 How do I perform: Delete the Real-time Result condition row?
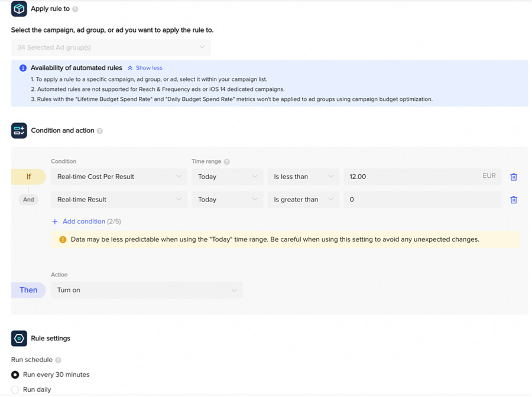pos(513,200)
